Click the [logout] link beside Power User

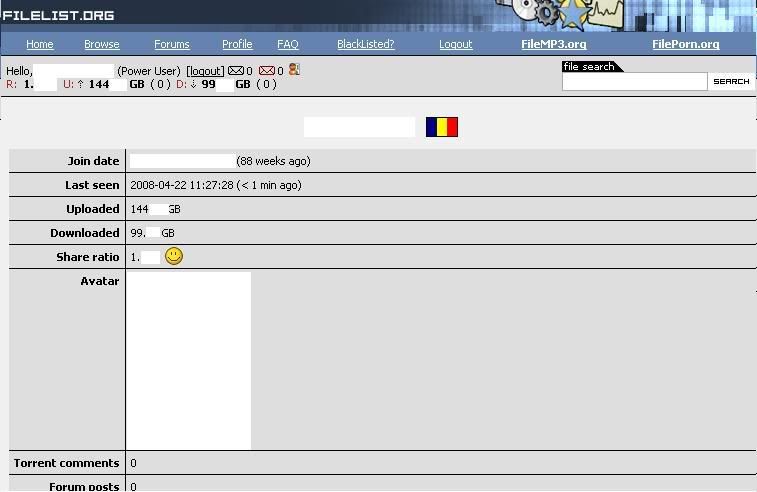(205, 71)
